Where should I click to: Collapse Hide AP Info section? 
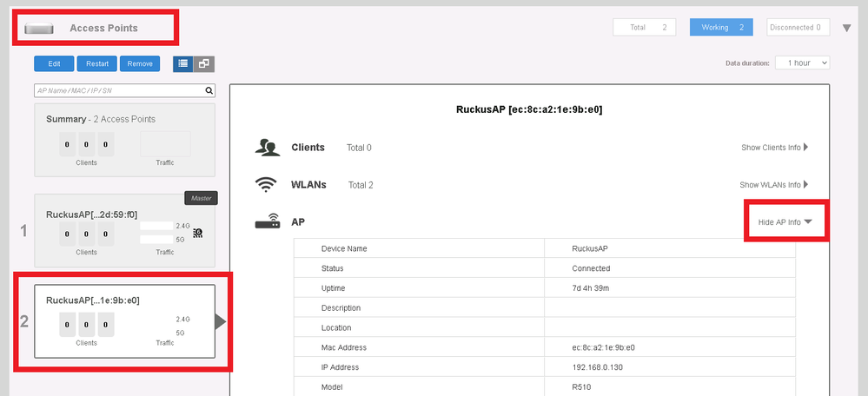[x=785, y=222]
